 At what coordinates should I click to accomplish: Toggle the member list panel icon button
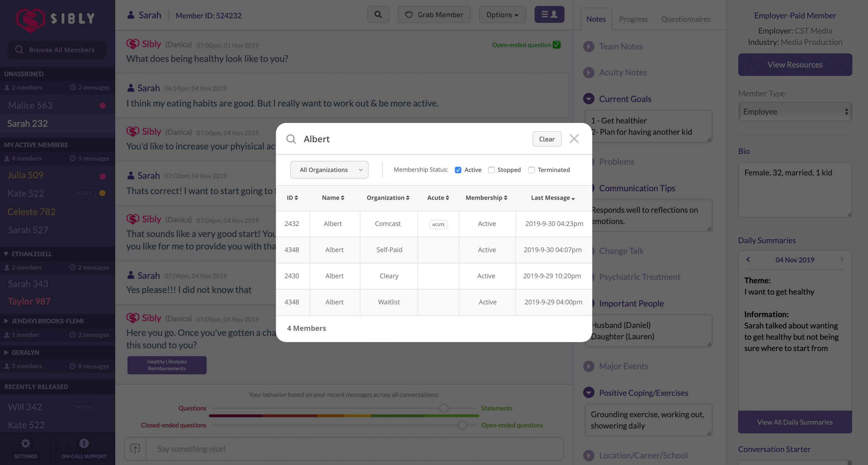[549, 15]
